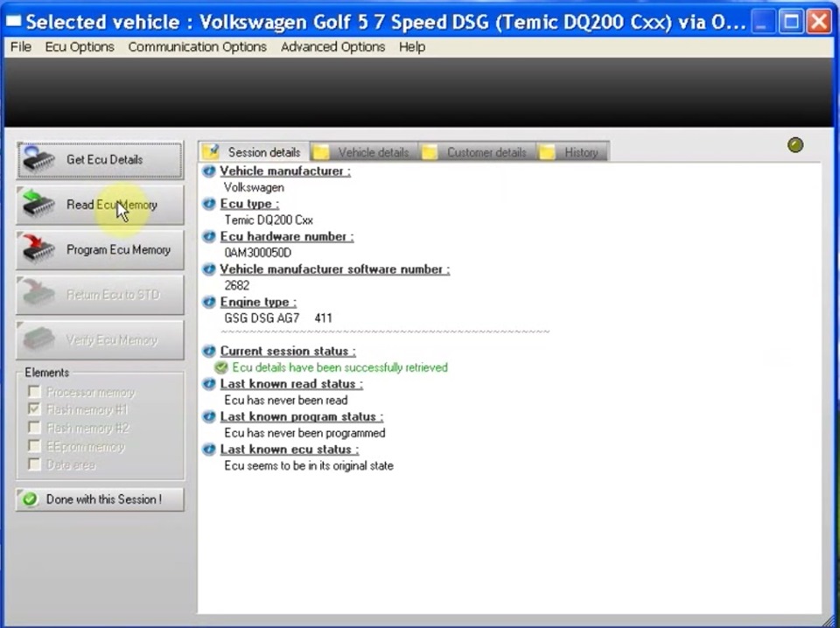The width and height of the screenshot is (840, 628).
Task: Toggle the Flash memory #2 checkbox
Action: point(34,427)
